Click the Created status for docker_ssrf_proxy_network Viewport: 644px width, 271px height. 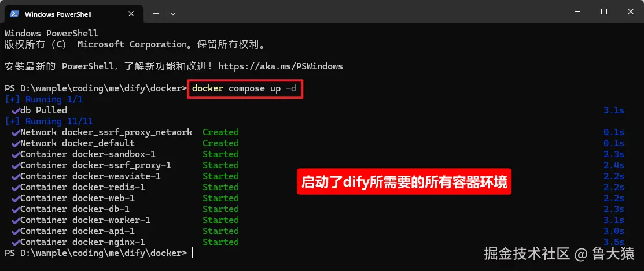tap(220, 132)
